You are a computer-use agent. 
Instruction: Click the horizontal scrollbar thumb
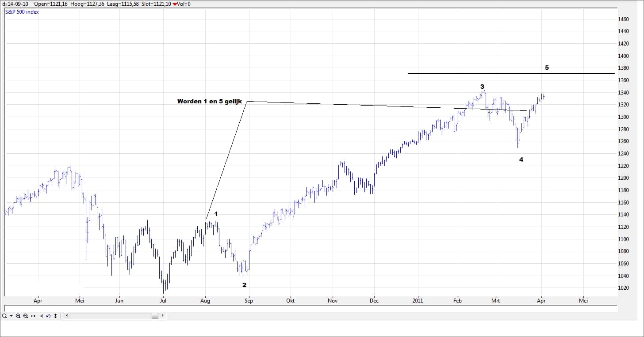coord(155,316)
